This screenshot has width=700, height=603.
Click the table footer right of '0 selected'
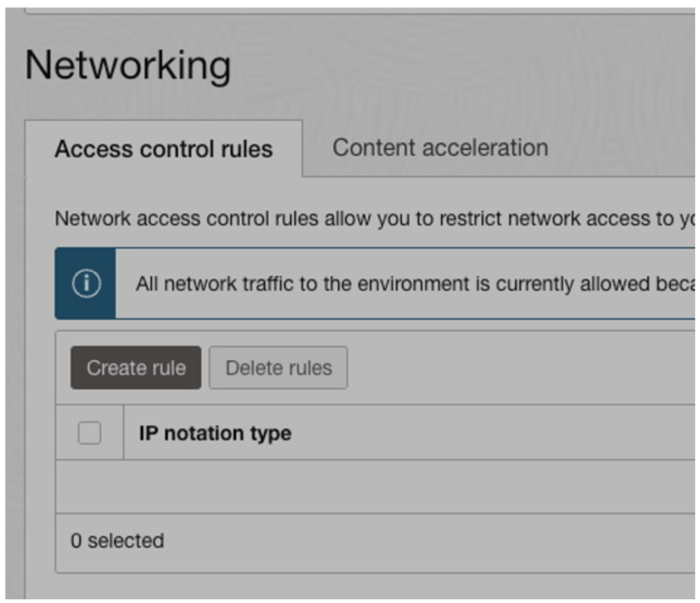[x=418, y=541]
